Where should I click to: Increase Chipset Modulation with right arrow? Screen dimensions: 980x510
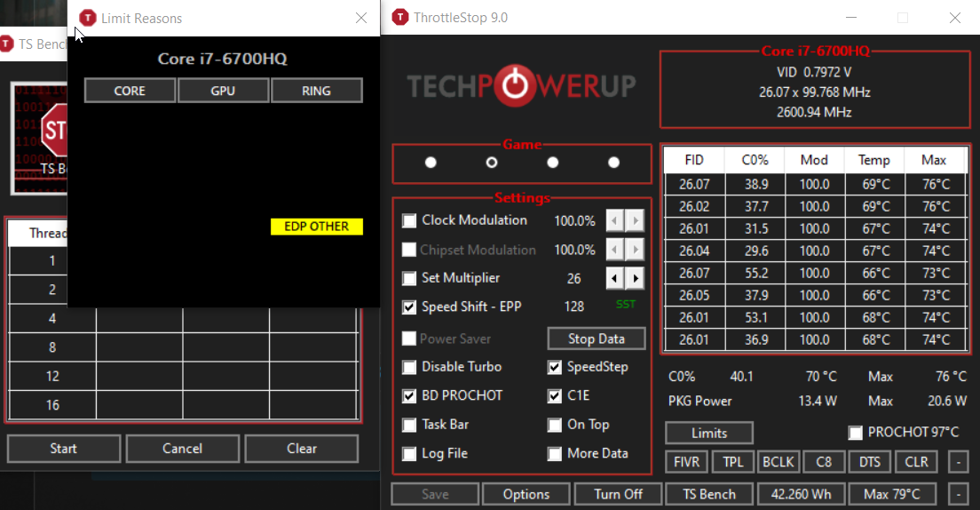636,250
